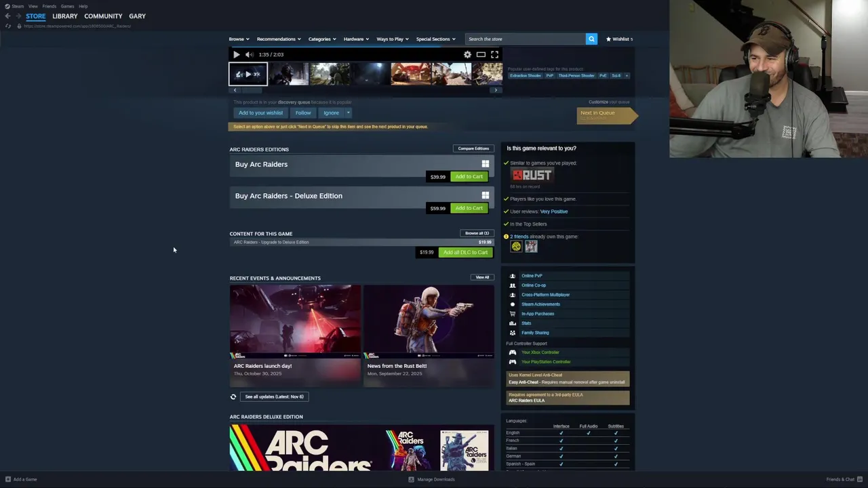Click the store search magnifier button
Image resolution: width=868 pixels, height=488 pixels.
591,39
